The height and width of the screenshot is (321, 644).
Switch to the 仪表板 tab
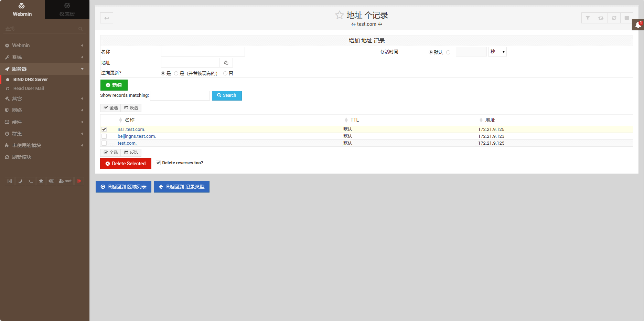[x=67, y=9]
